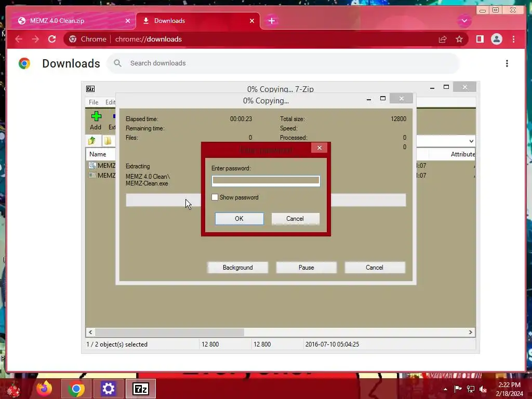The width and height of the screenshot is (532, 399).
Task: Click the tab search dropdown arrow
Action: click(x=464, y=21)
